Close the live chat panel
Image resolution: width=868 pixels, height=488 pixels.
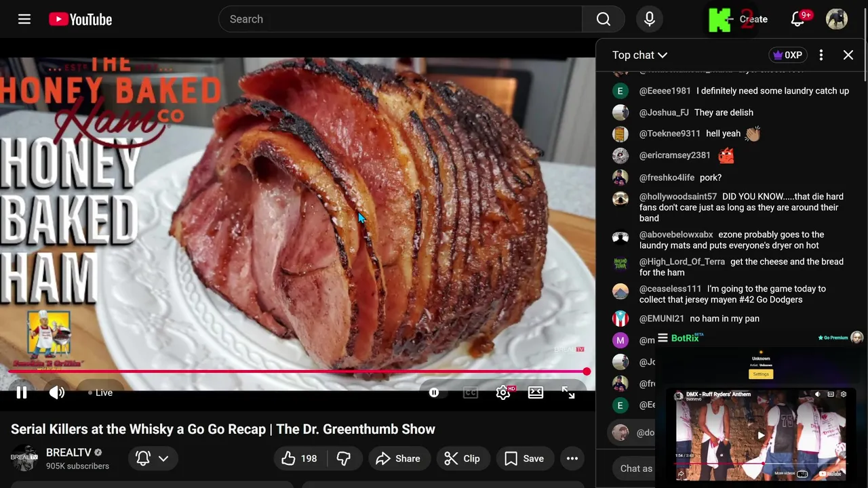tap(848, 55)
